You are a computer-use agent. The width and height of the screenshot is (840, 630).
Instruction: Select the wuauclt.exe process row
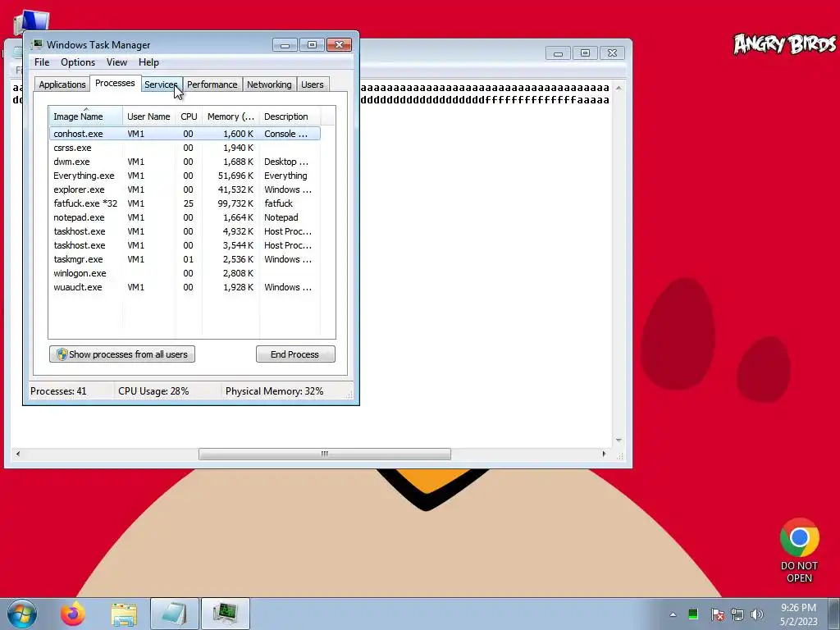185,287
